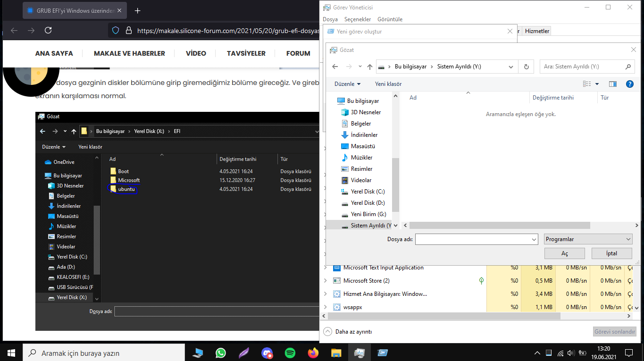The height and width of the screenshot is (361, 644).
Task: Open recent locations dropdown in Gözat
Action: 360,67
